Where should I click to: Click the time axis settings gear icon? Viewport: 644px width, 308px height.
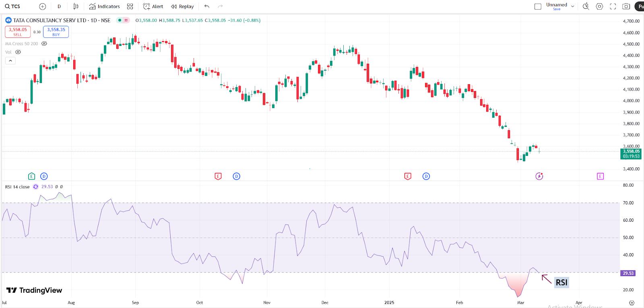pos(632,303)
